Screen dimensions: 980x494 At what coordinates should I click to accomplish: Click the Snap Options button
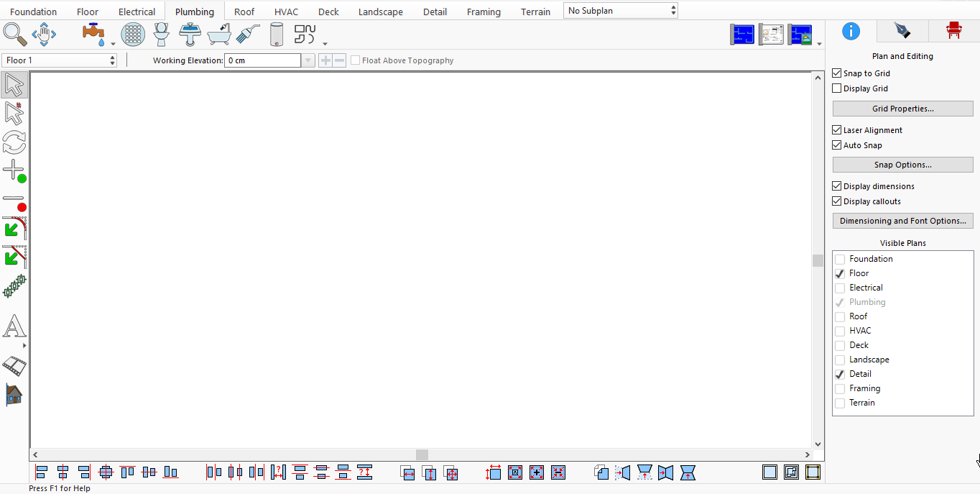[903, 165]
